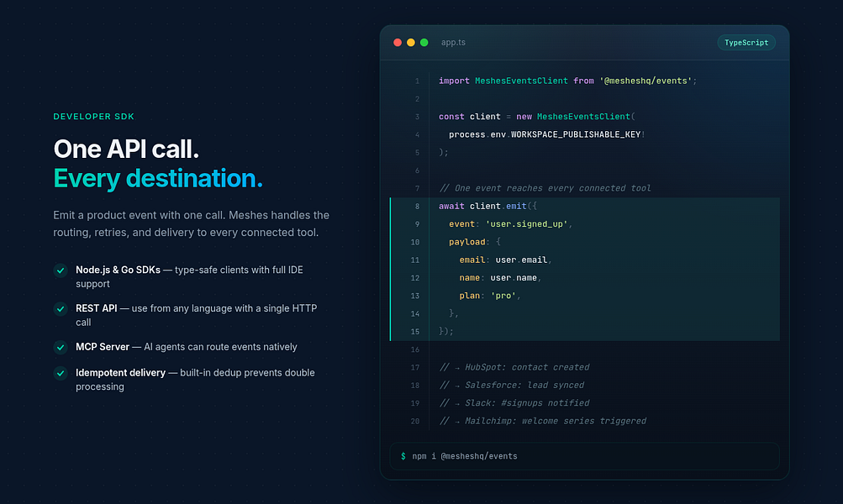Screen dimensions: 843x504
Task: Click the green dot in code window
Action: click(x=424, y=43)
